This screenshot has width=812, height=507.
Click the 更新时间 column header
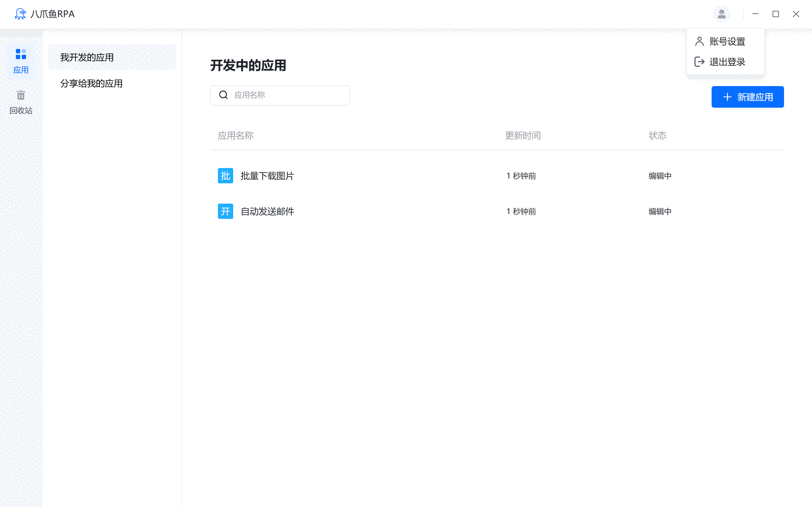pos(522,135)
